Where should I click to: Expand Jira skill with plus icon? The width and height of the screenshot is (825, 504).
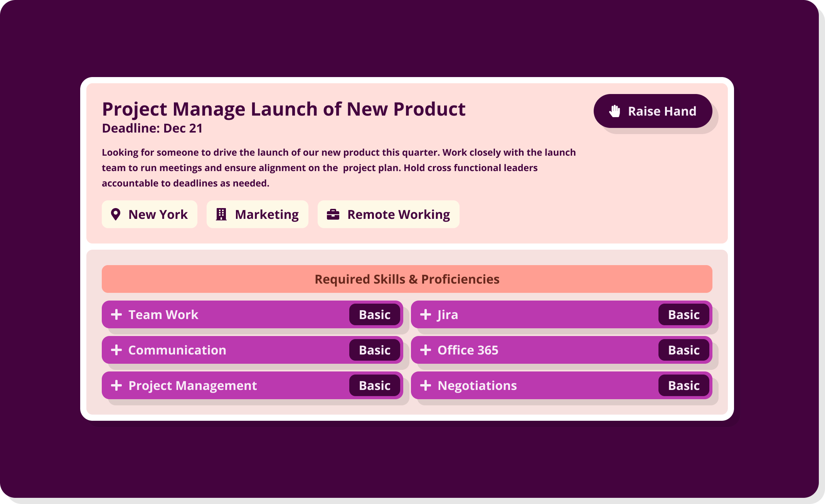point(426,314)
